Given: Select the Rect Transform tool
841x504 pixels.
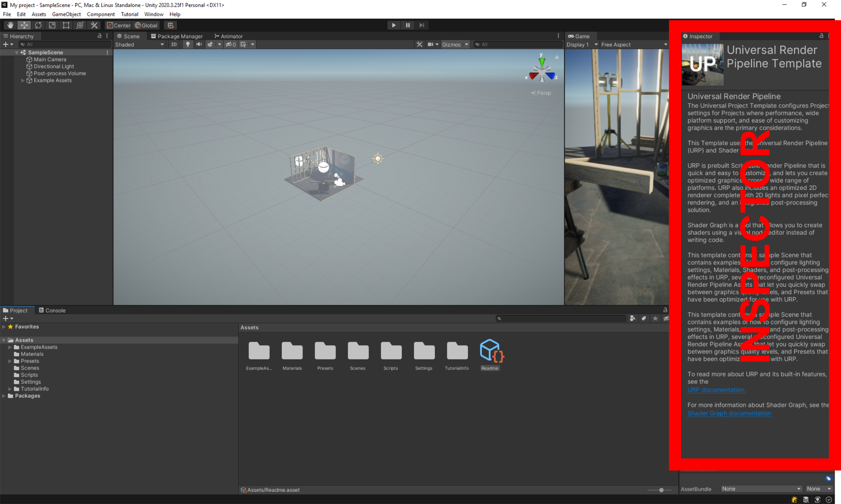Looking at the screenshot, I should [x=66, y=25].
